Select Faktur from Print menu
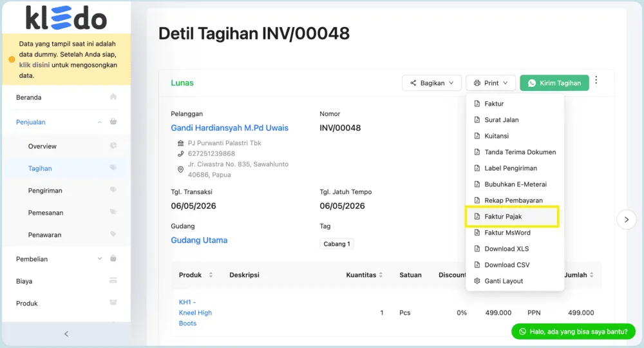 pyautogui.click(x=514, y=104)
